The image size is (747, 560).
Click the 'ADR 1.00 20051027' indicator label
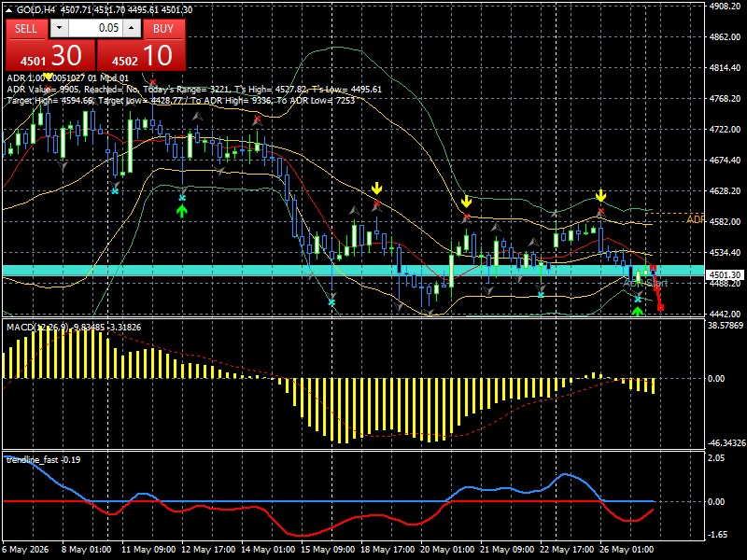coord(67,78)
